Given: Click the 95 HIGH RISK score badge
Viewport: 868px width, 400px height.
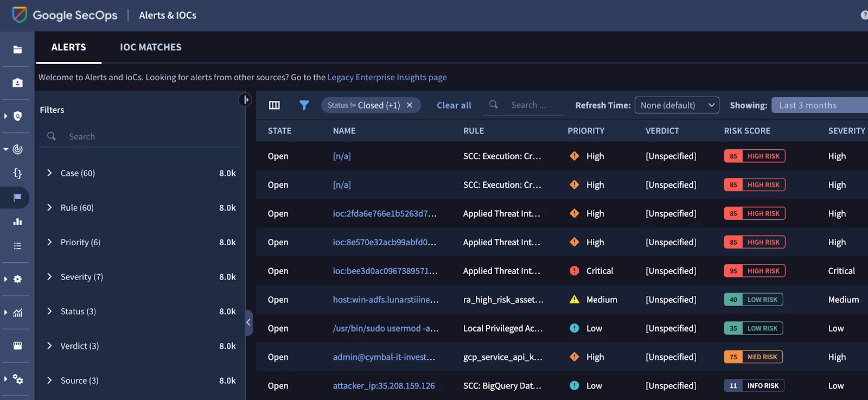Looking at the screenshot, I should click(755, 271).
